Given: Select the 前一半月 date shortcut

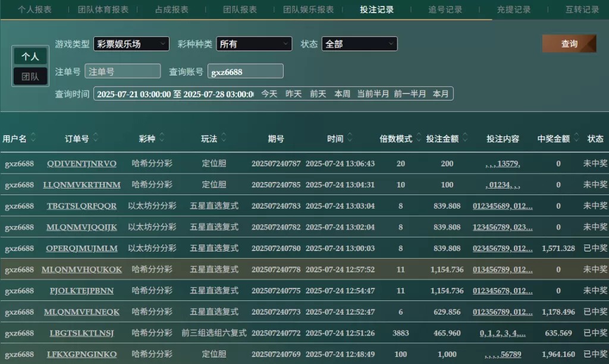Looking at the screenshot, I should click(410, 94).
